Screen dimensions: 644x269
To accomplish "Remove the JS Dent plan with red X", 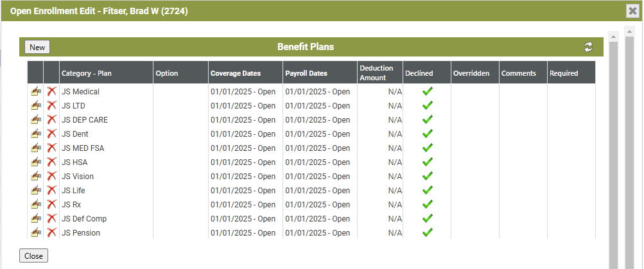I will pos(51,134).
